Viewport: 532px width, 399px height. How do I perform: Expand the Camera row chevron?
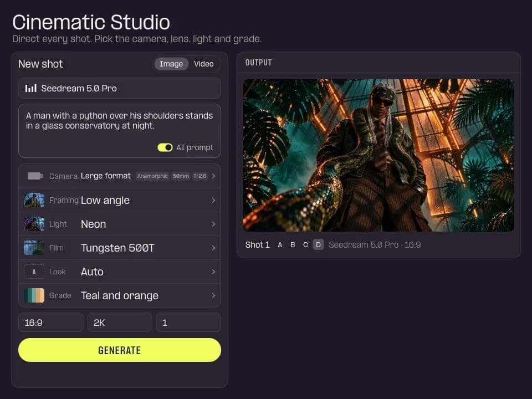click(213, 176)
